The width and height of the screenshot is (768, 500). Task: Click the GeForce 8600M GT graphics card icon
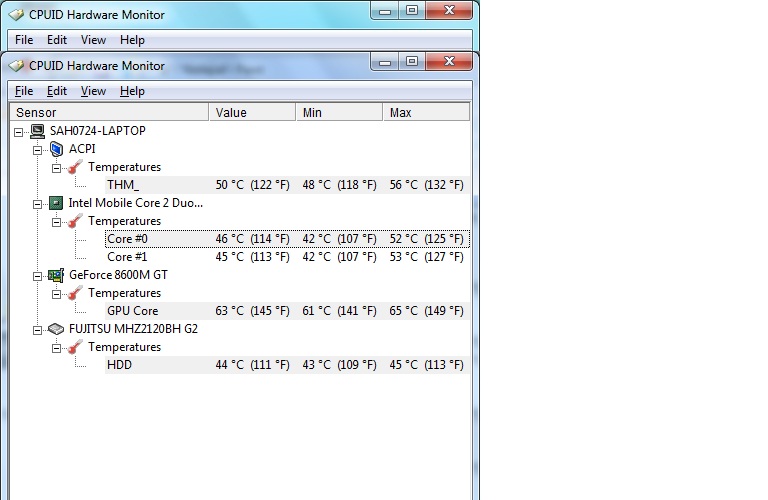tap(56, 275)
